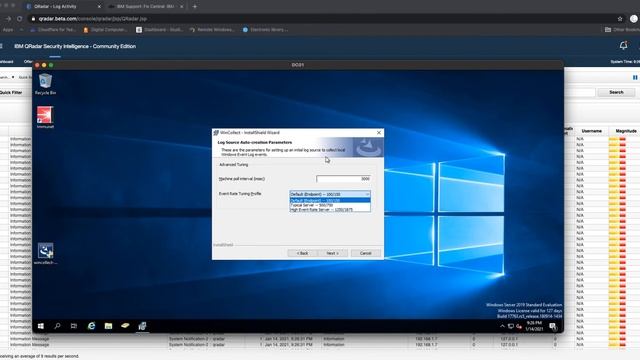Screen dimensions: 640x360
Task: Open the Digital Computer bookmark
Action: 105,30
